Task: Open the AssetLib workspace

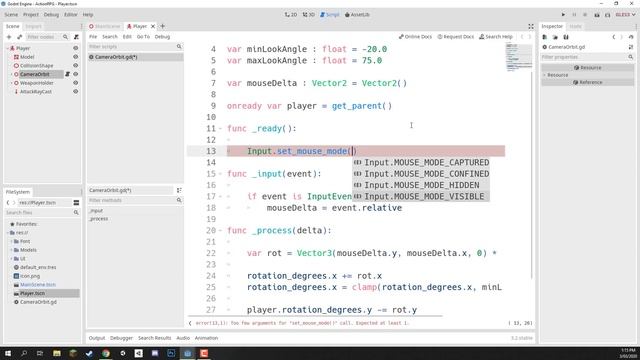Action: tap(357, 14)
